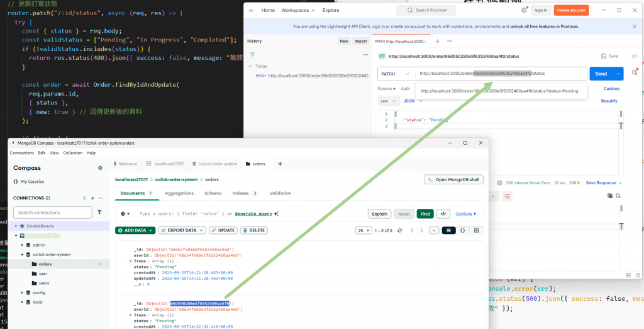
Task: Open the PATCH method dropdown
Action: (396, 74)
